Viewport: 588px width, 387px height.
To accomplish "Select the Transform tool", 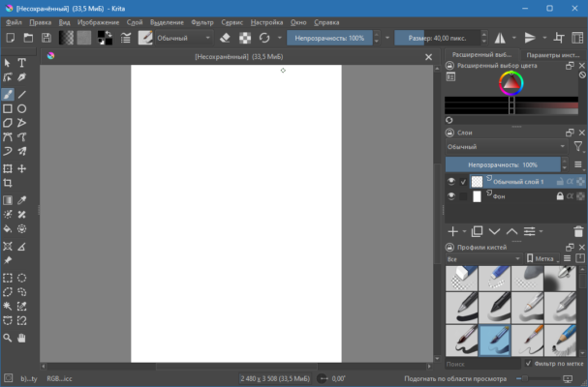I will pyautogui.click(x=8, y=168).
